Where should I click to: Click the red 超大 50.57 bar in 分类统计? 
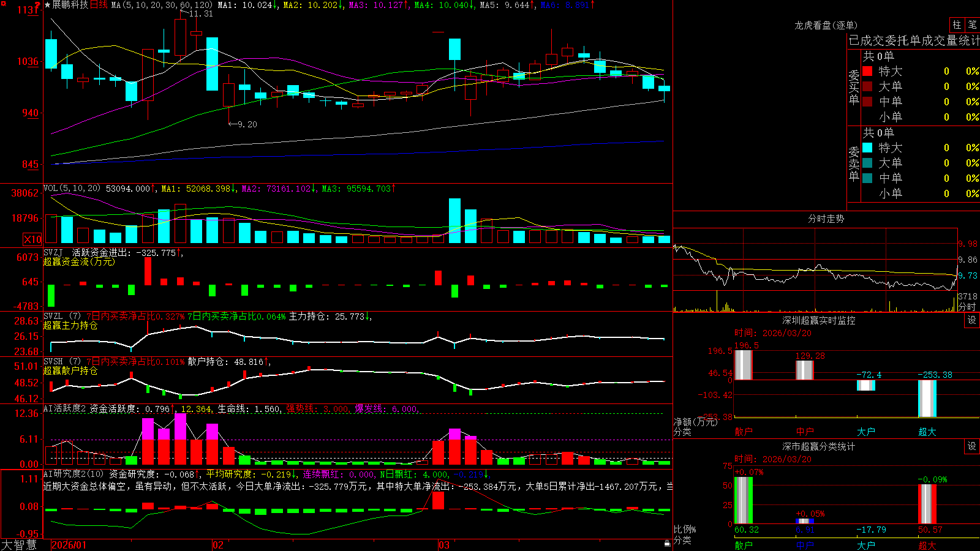[927, 504]
